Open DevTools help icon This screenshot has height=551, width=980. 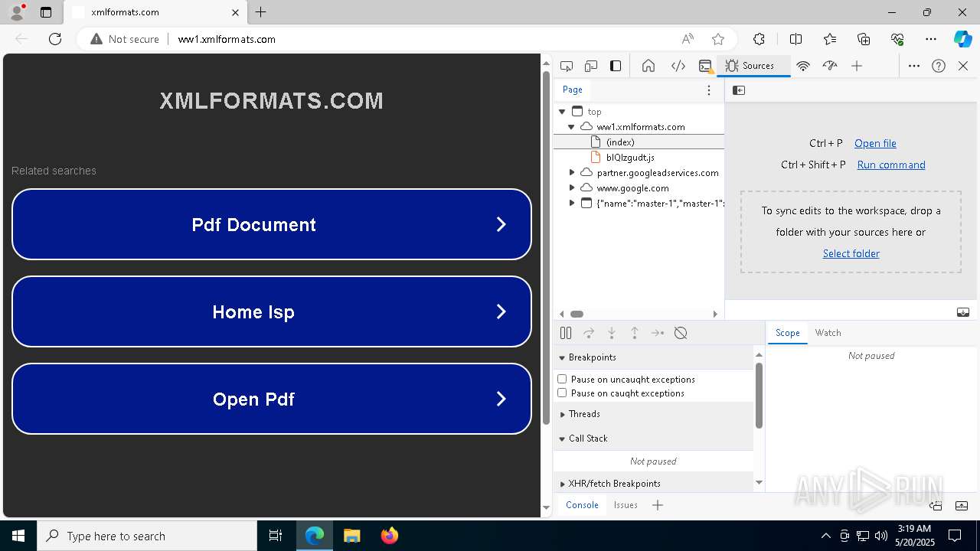pyautogui.click(x=939, y=66)
